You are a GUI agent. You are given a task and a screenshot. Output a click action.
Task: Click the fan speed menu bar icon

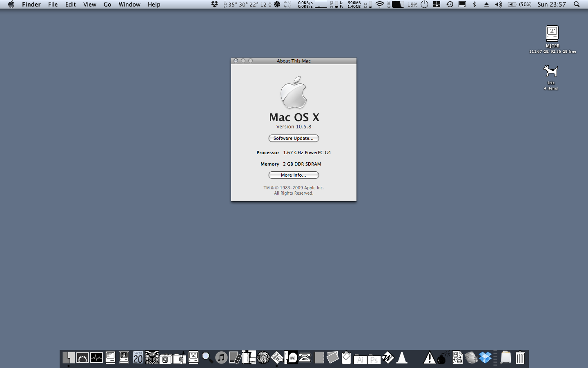277,4
